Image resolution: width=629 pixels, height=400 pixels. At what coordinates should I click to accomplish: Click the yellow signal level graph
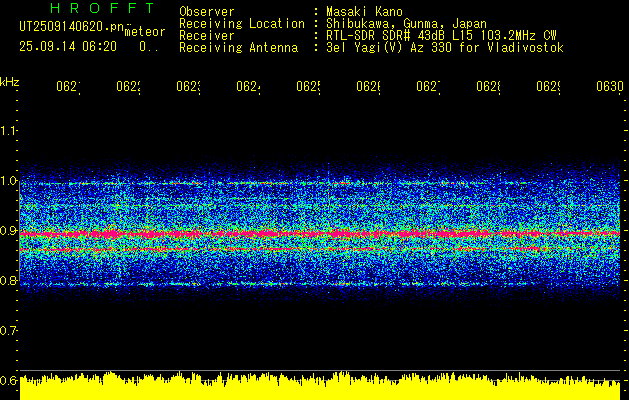coord(320,386)
